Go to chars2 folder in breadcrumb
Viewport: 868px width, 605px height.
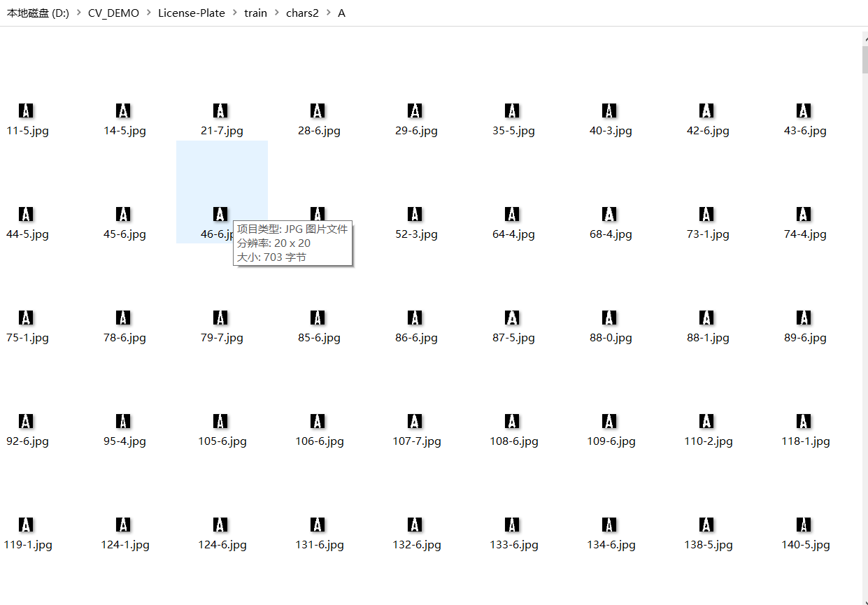tap(302, 13)
